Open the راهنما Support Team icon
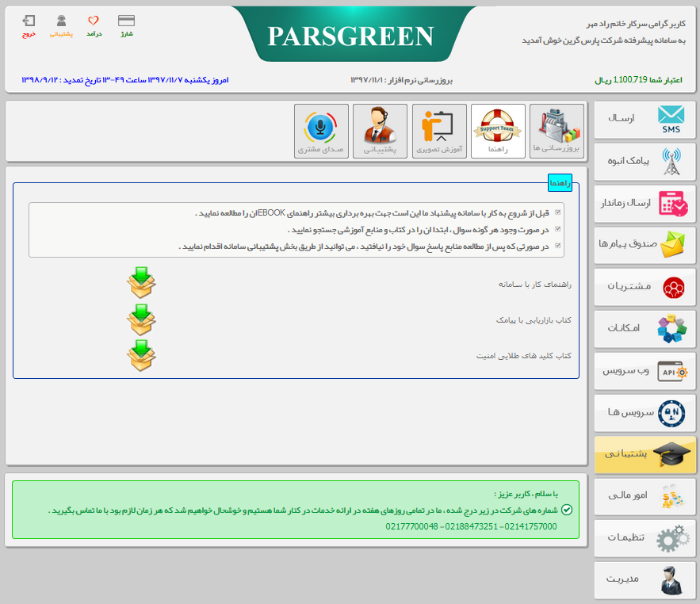The height and width of the screenshot is (604, 700). tap(498, 130)
